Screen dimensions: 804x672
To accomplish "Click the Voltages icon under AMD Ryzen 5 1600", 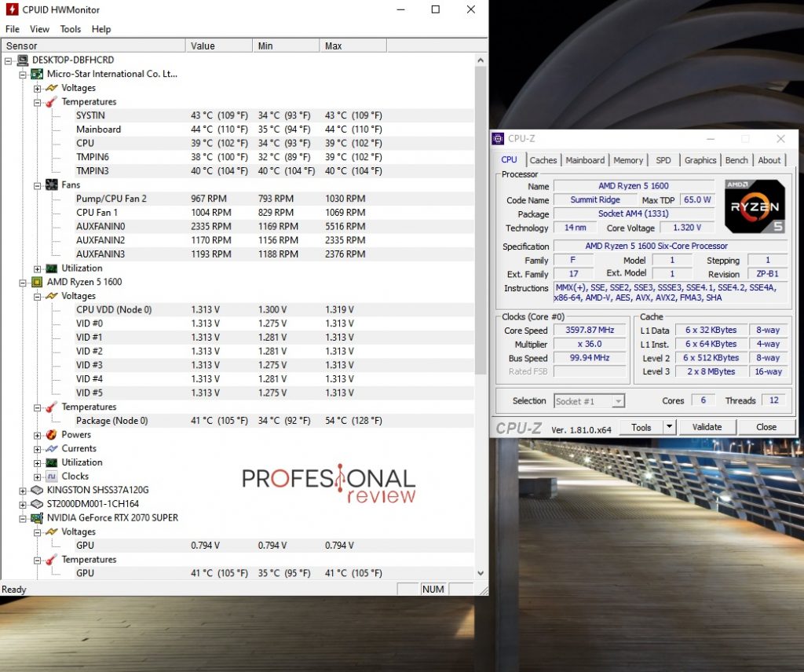I will [51, 296].
